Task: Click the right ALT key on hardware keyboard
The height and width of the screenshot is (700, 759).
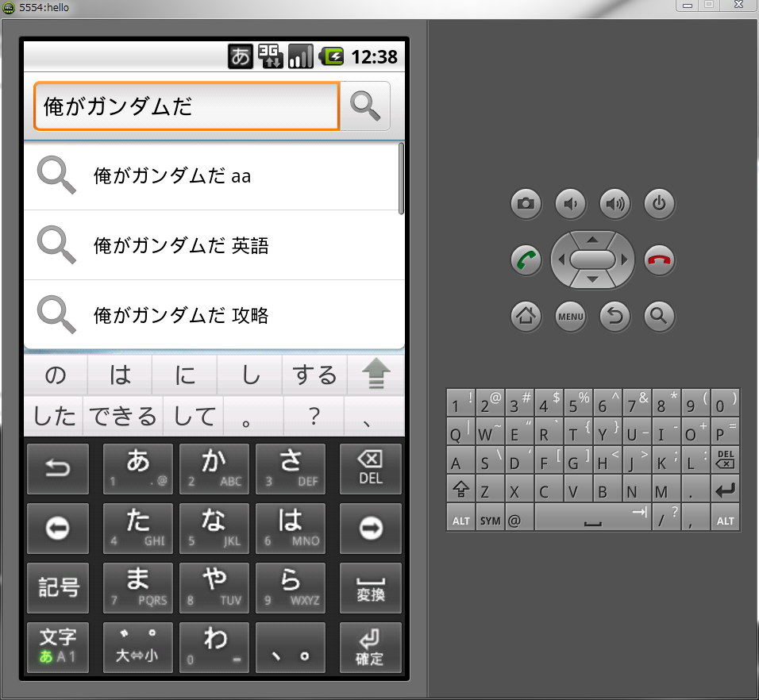Action: 725,518
